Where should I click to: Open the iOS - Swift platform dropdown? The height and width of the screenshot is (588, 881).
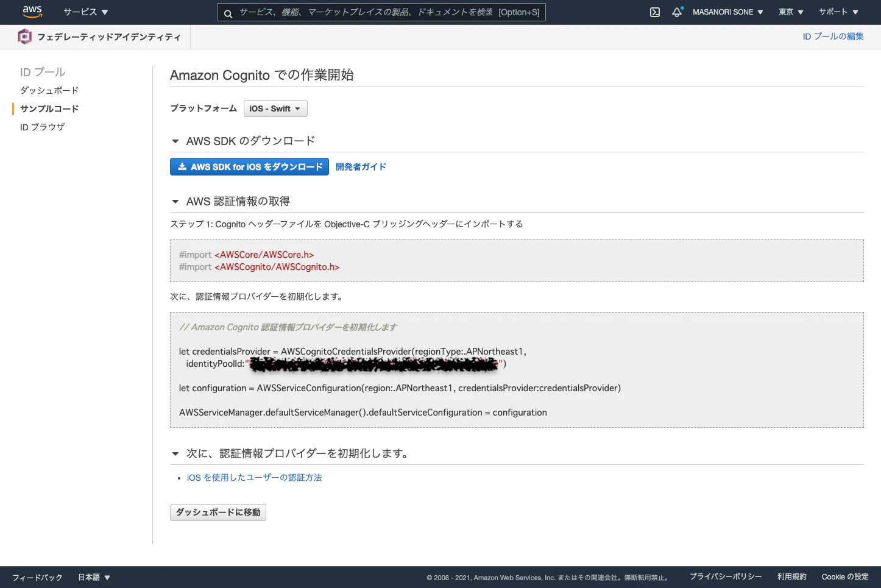[275, 108]
